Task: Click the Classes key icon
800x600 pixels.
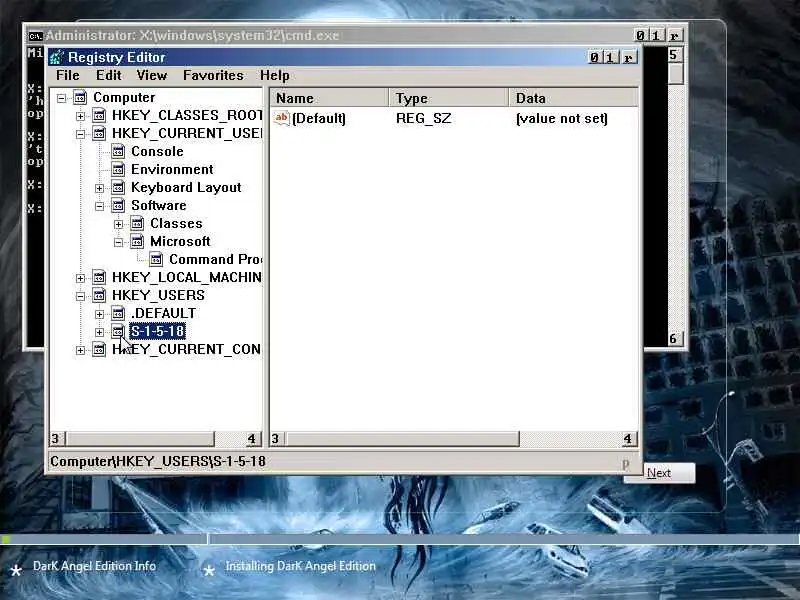Action: tap(137, 223)
